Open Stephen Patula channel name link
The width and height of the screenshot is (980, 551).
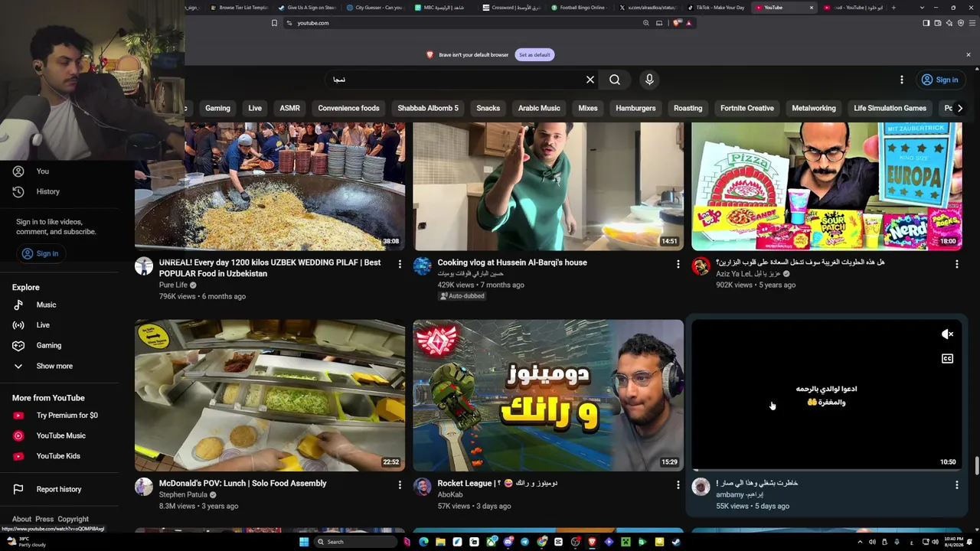(x=183, y=495)
